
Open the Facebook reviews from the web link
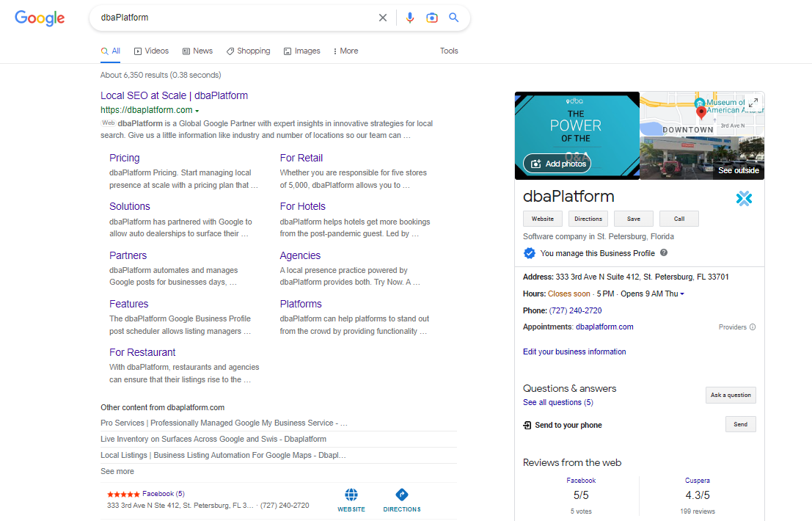click(x=581, y=481)
